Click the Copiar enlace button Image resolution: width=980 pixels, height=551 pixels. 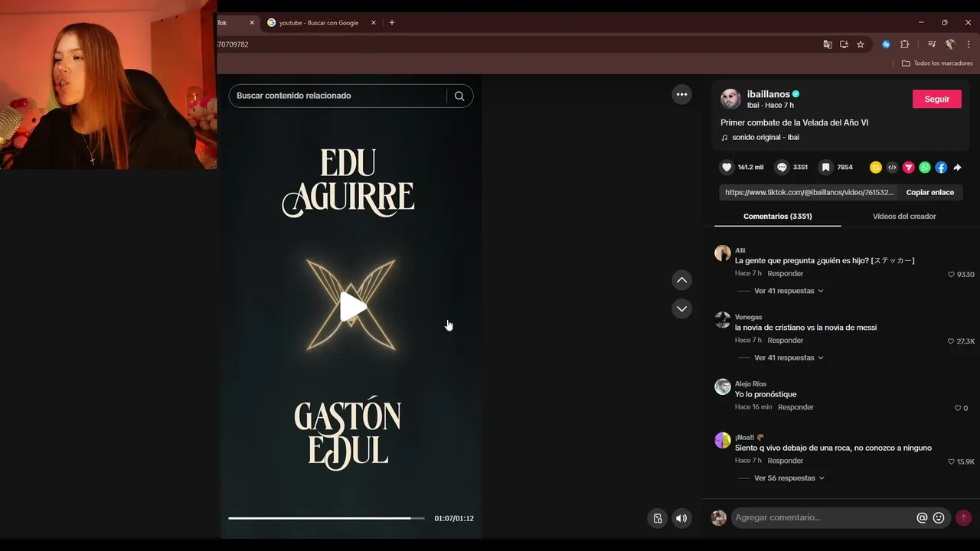(929, 192)
